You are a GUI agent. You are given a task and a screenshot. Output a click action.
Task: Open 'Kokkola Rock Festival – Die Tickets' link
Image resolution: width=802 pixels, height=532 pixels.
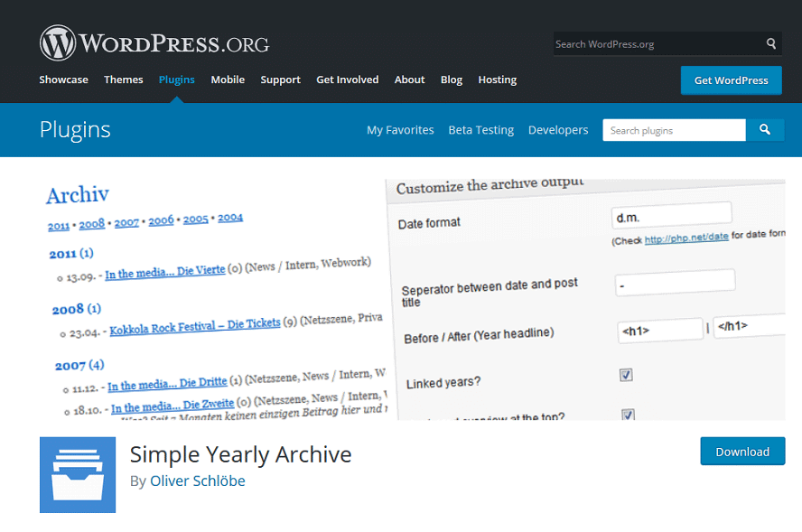[x=195, y=326]
